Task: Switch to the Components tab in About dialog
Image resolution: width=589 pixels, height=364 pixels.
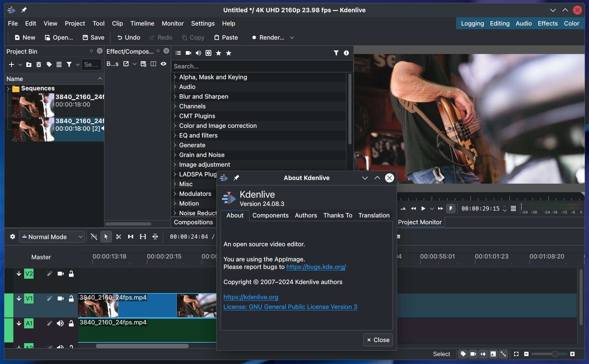Action: [270, 215]
